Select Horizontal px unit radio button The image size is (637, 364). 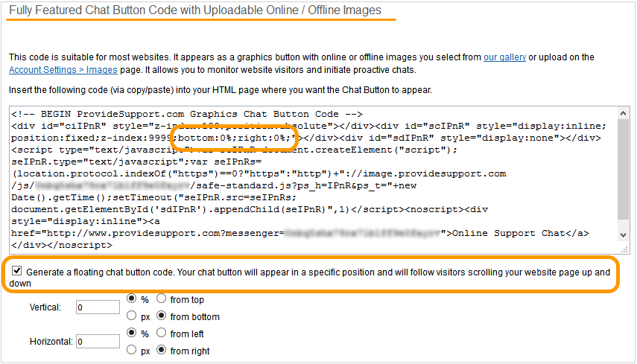(131, 349)
